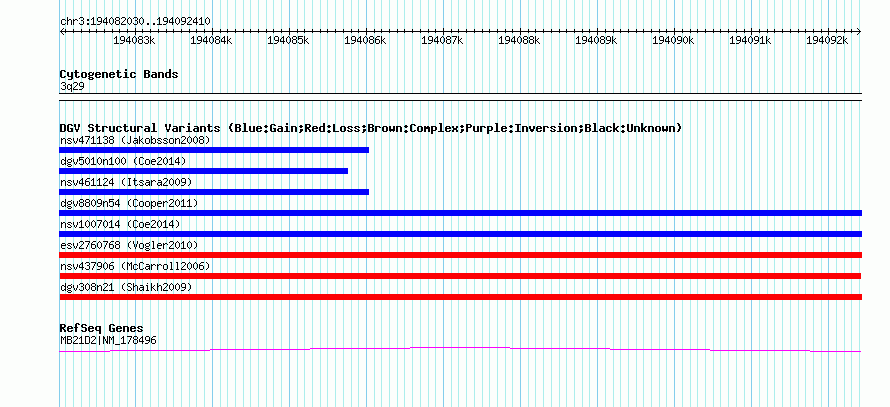This screenshot has height=407, width=890.
Task: Click nsv437906 (McCarroll2006) variant label
Action: click(x=135, y=266)
